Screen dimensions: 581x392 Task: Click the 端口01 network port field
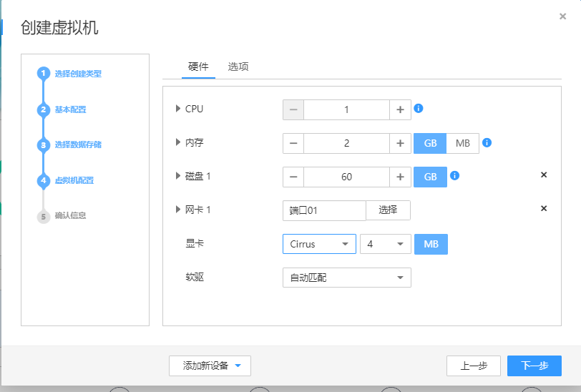point(324,210)
